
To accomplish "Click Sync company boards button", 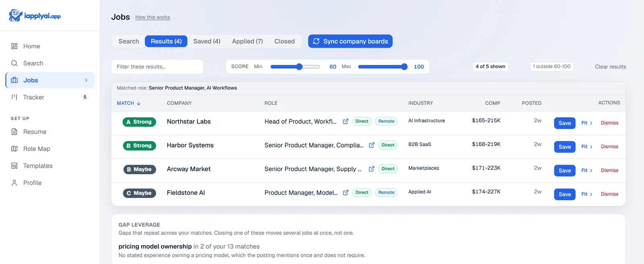I will tap(350, 41).
